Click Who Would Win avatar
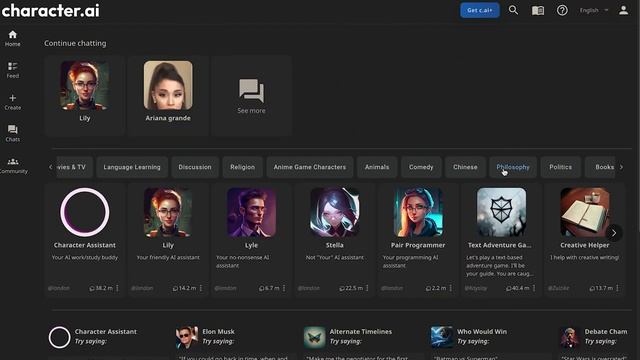 (x=442, y=337)
